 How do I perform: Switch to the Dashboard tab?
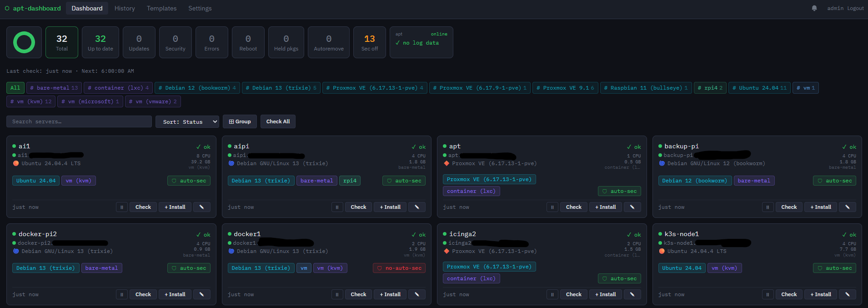[87, 8]
